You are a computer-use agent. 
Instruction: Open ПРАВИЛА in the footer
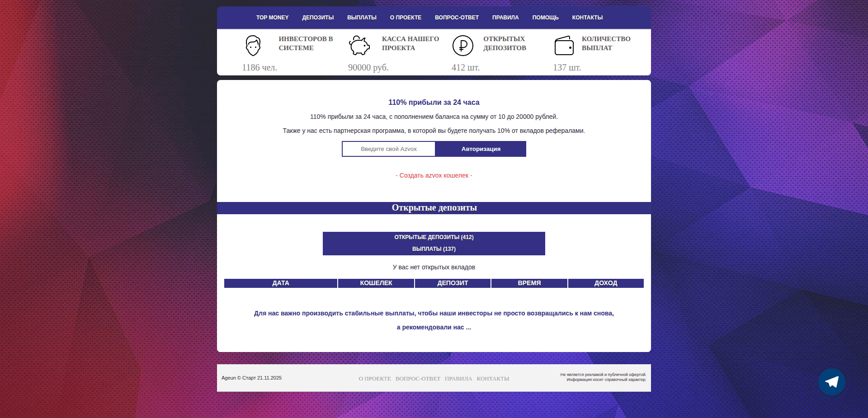[x=458, y=379]
